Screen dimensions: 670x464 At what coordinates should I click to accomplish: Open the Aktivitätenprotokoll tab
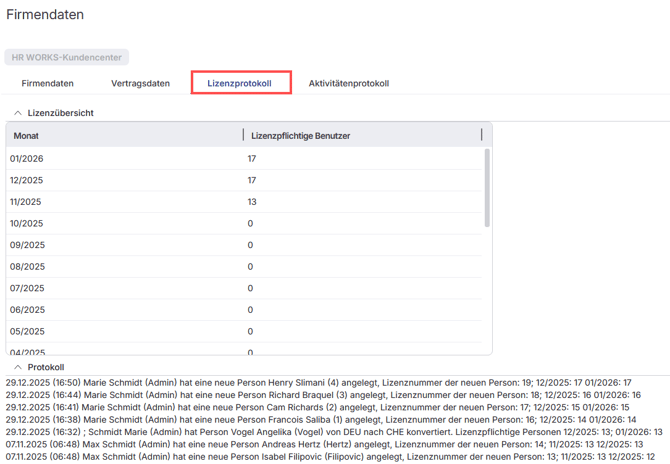pyautogui.click(x=348, y=83)
